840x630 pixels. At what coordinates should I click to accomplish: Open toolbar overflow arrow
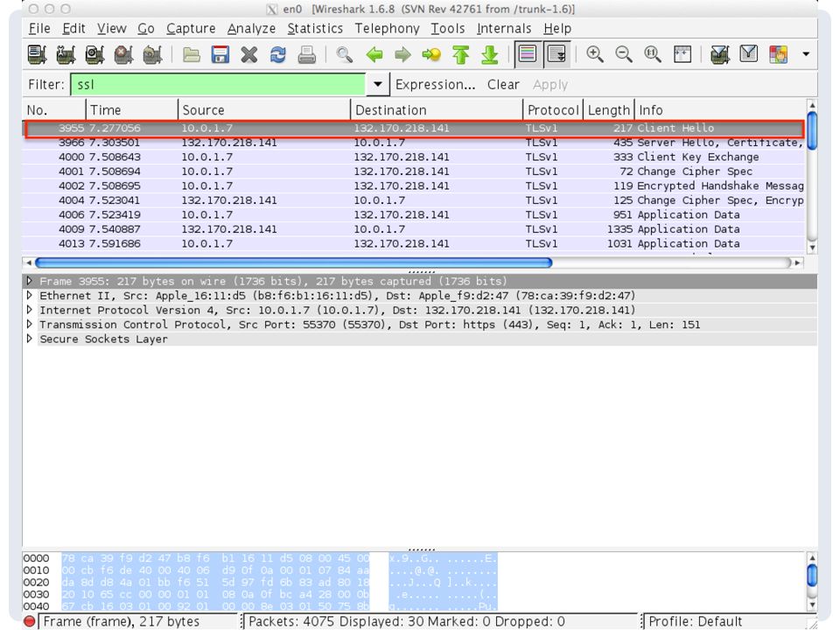[x=806, y=54]
